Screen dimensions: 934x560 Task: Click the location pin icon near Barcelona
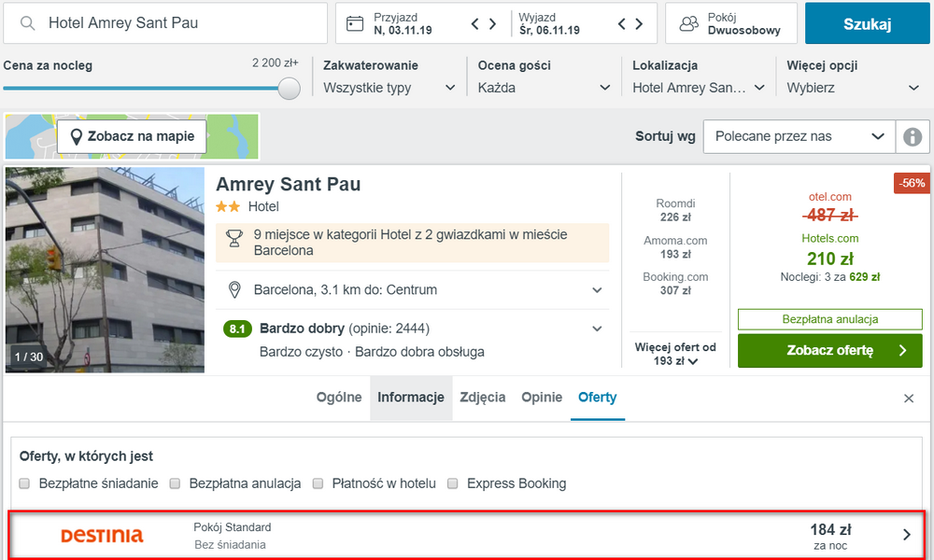point(234,290)
